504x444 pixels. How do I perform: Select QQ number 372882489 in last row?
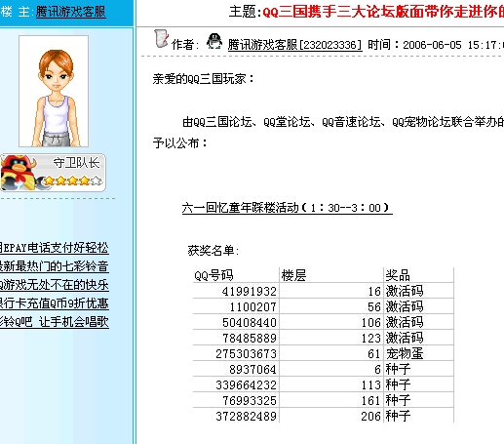click(x=236, y=416)
